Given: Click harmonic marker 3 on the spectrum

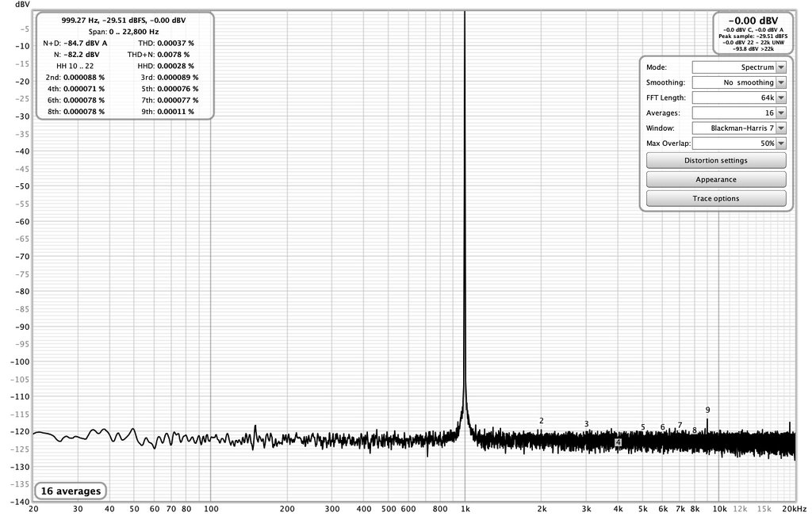Looking at the screenshot, I should tap(586, 424).
